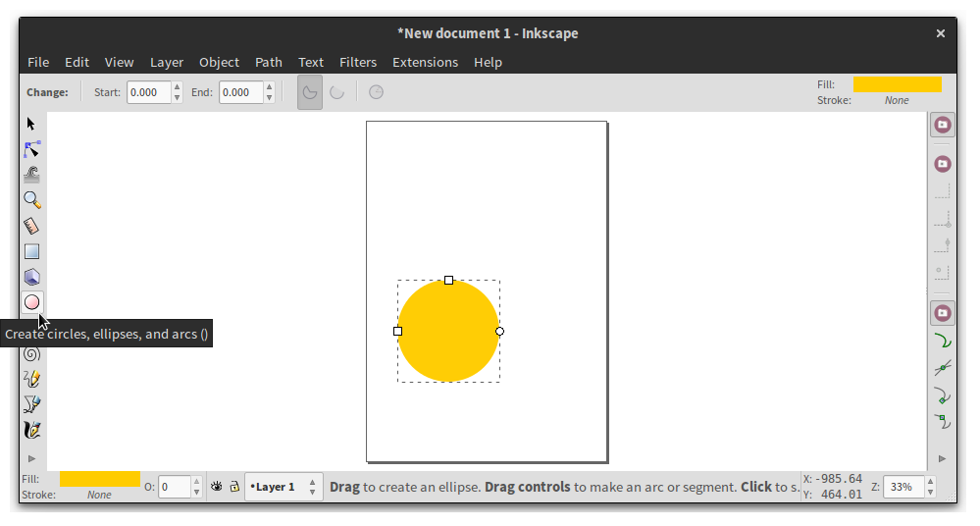Click the zoom 33% input field
This screenshot has height=526, width=980.
click(903, 487)
